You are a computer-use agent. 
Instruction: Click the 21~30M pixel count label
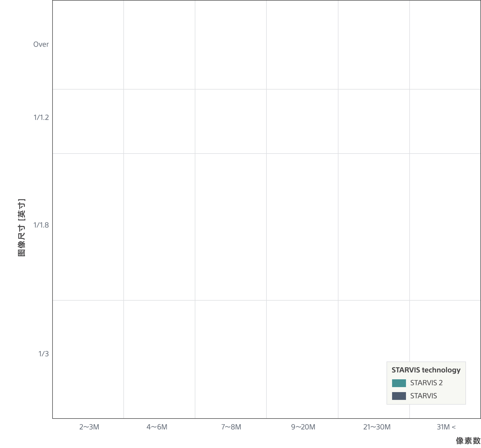[x=377, y=427]
